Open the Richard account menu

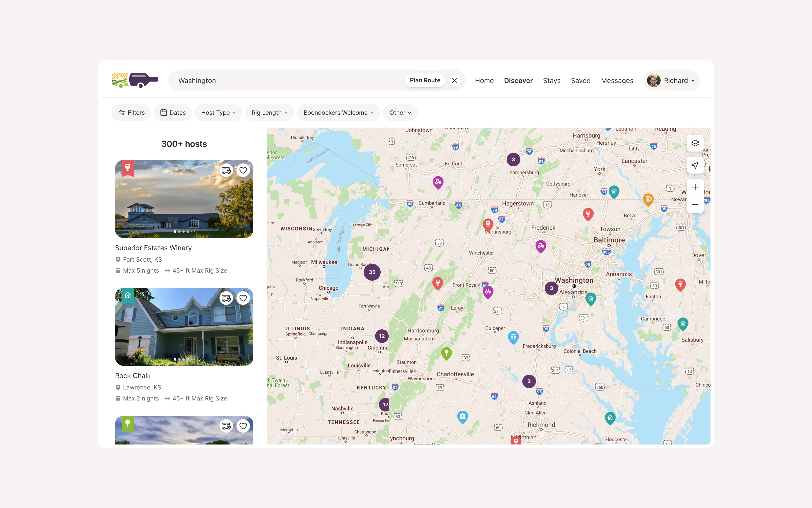tap(672, 81)
